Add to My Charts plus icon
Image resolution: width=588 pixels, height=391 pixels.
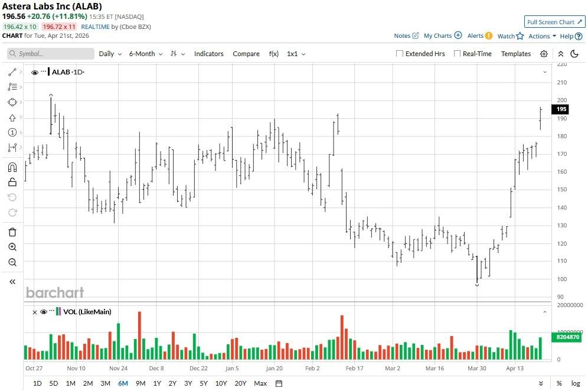coord(458,35)
